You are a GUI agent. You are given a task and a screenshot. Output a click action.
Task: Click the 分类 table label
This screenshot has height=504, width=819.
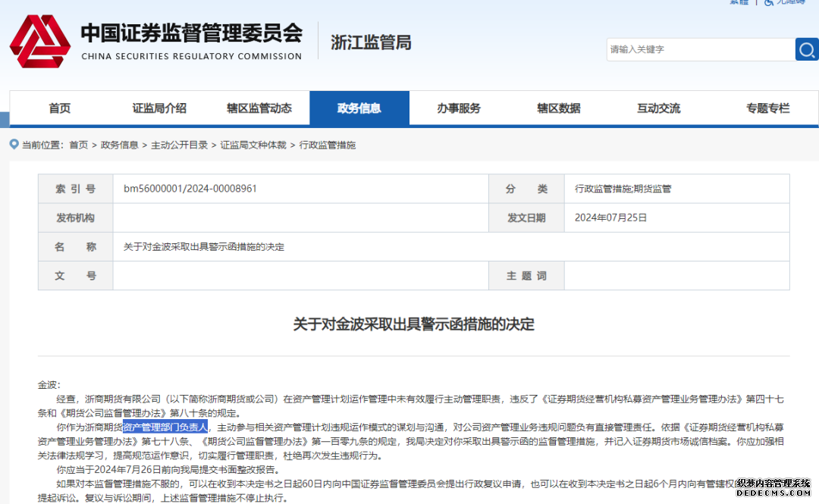point(526,189)
